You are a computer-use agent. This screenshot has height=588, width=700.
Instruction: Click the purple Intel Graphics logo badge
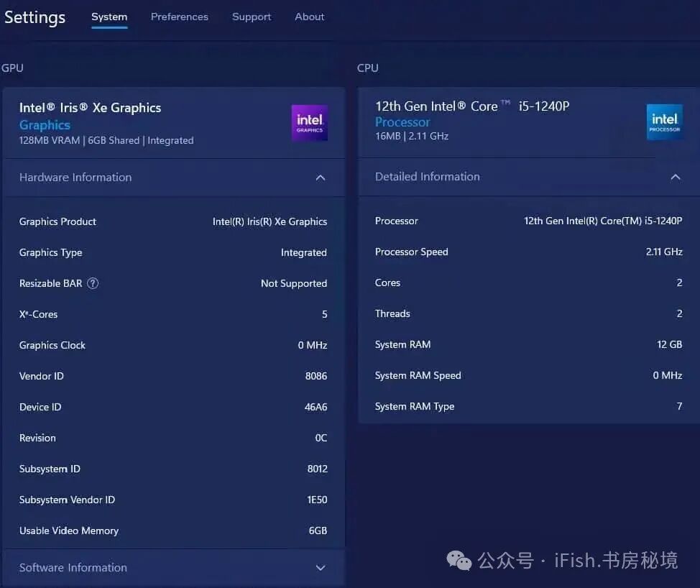coord(309,123)
